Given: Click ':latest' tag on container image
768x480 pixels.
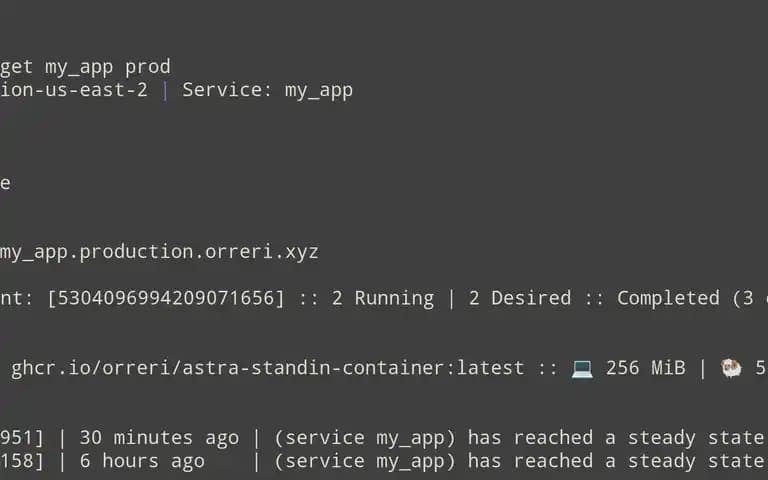Looking at the screenshot, I should (x=490, y=368).
